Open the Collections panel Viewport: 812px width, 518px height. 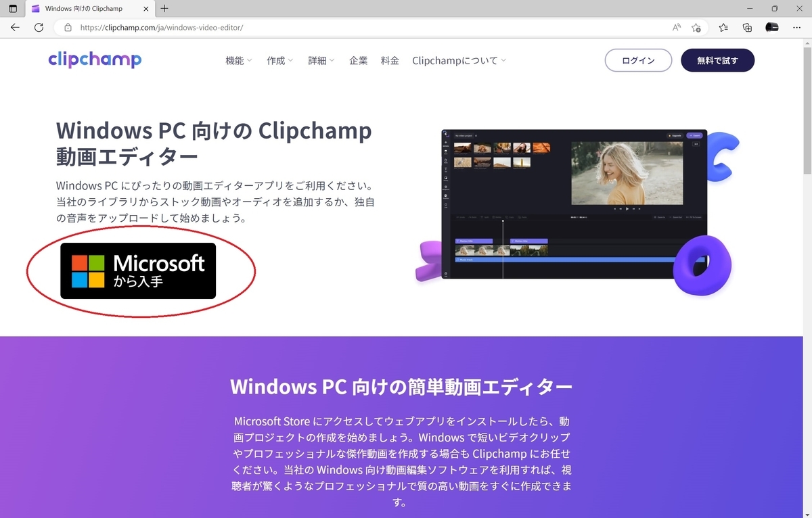pyautogui.click(x=747, y=28)
